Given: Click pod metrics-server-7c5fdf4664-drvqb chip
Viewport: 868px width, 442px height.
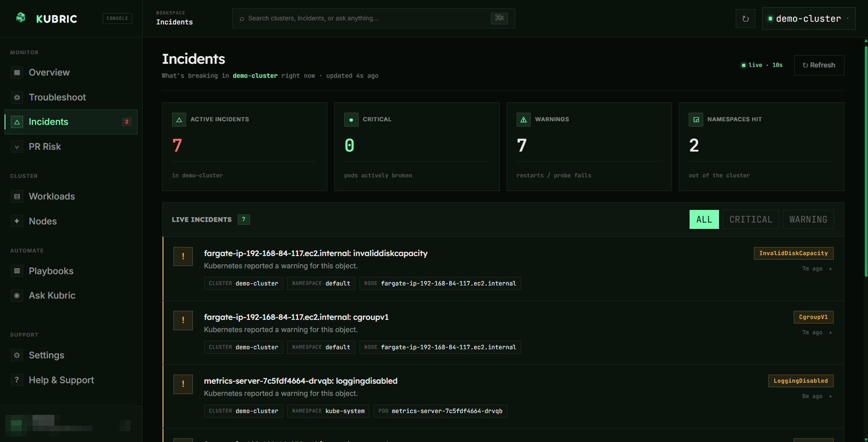Looking at the screenshot, I should click(440, 411).
